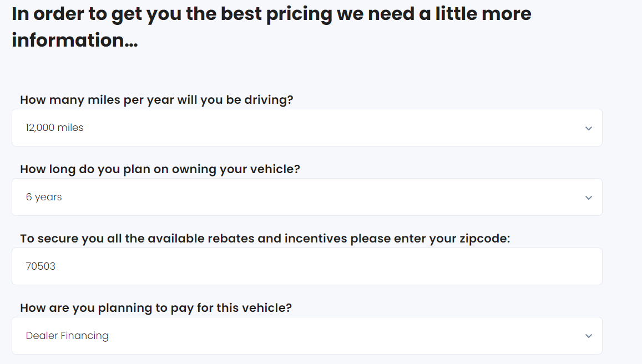The image size is (642, 364).
Task: Open the payment method dropdown
Action: pyautogui.click(x=307, y=336)
